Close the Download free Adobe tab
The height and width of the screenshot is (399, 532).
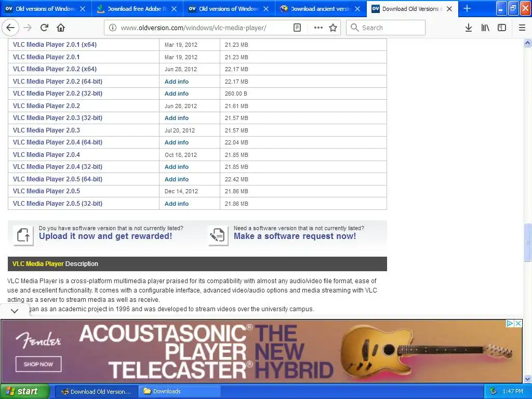(x=174, y=9)
